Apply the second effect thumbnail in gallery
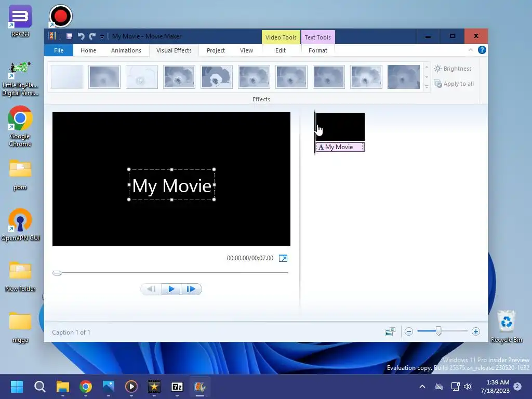Viewport: 532px width, 399px height. pos(104,77)
